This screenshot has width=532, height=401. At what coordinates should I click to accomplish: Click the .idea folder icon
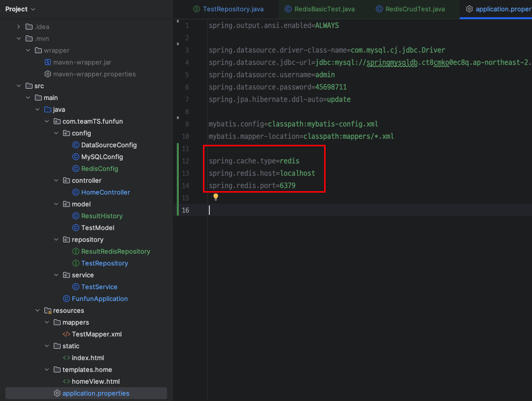29,27
